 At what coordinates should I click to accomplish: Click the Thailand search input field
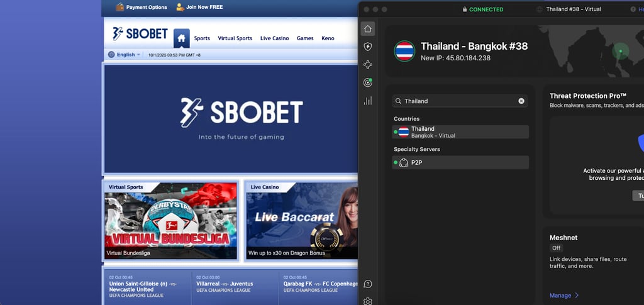click(x=460, y=101)
